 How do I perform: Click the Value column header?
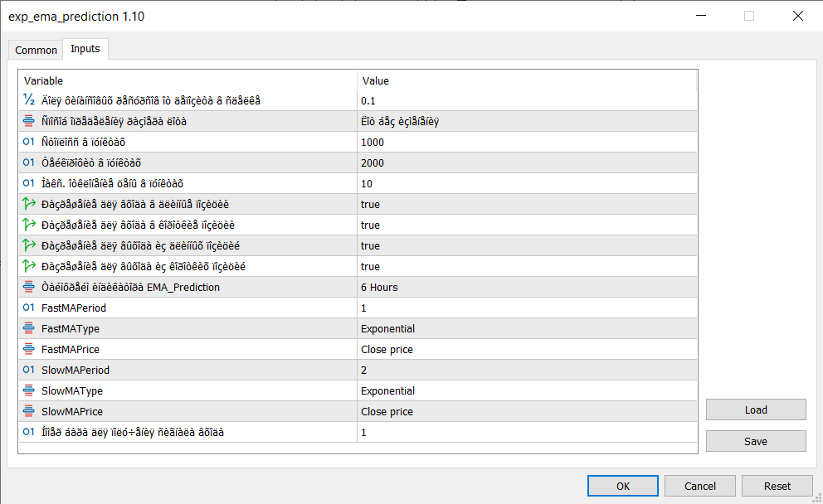coord(527,80)
